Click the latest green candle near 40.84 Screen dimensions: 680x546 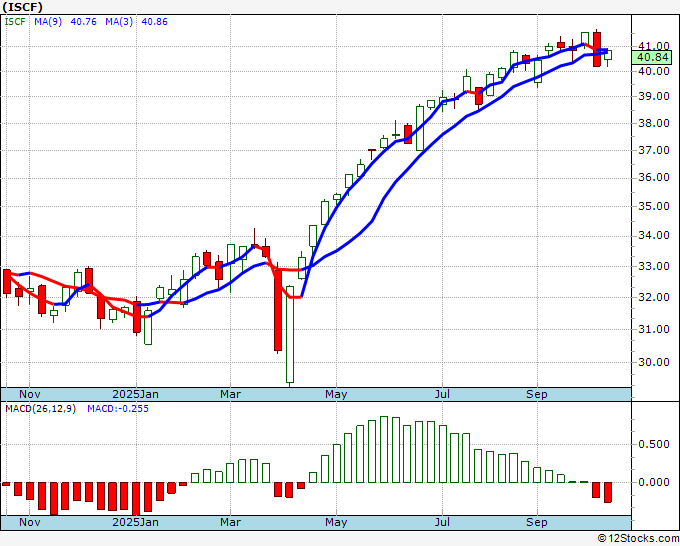tap(608, 55)
